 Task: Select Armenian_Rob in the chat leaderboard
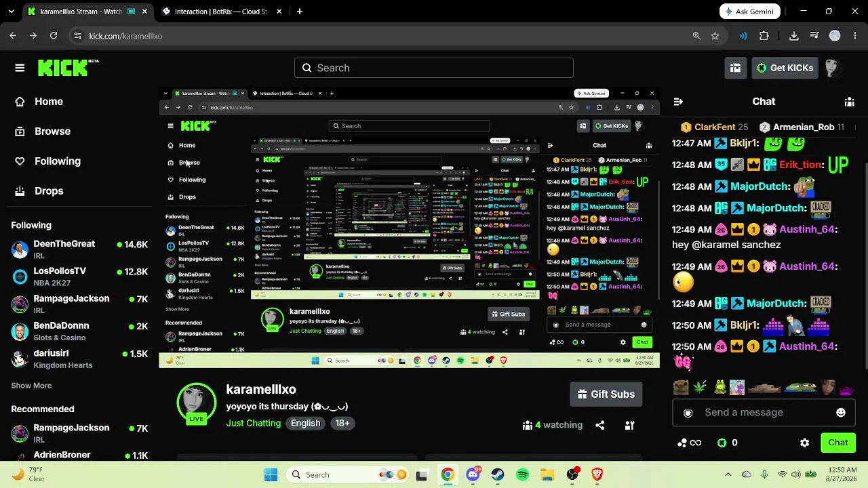coord(802,127)
